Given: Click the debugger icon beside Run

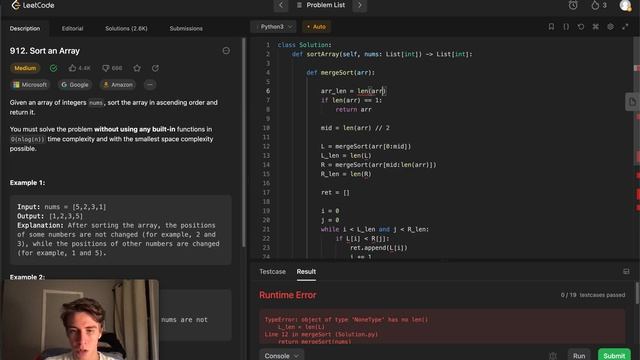Looking at the screenshot, I should pos(553,356).
